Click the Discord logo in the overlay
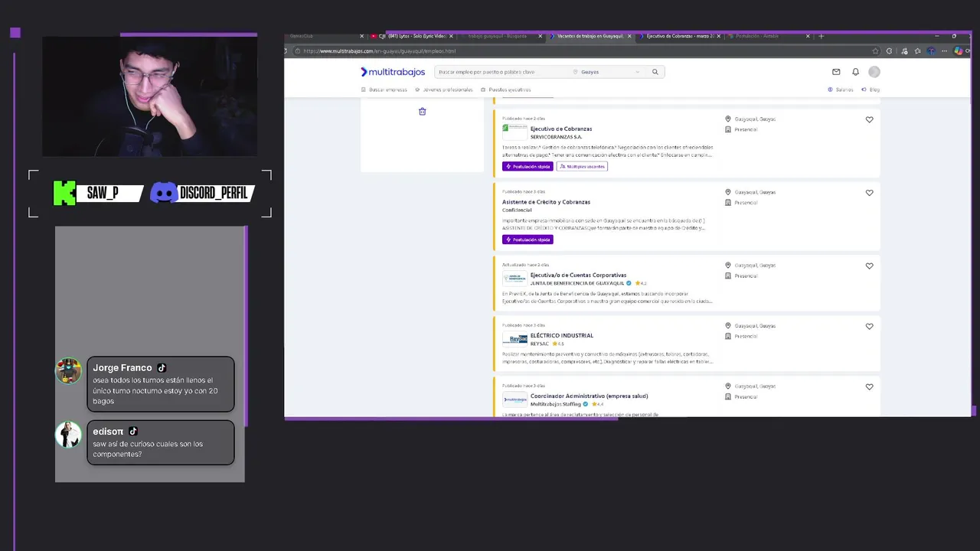 [163, 193]
